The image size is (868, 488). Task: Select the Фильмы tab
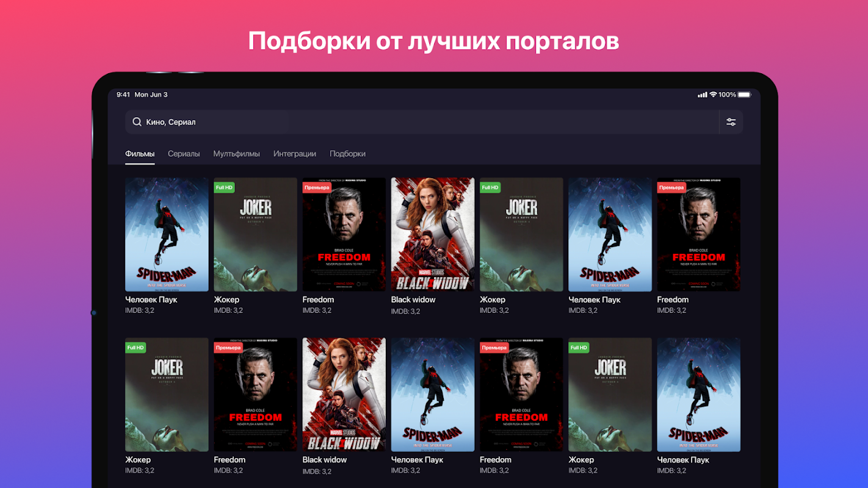[140, 154]
